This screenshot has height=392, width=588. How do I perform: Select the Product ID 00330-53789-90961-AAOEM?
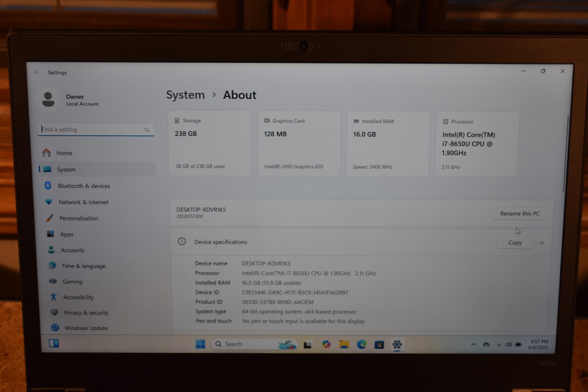tap(277, 302)
